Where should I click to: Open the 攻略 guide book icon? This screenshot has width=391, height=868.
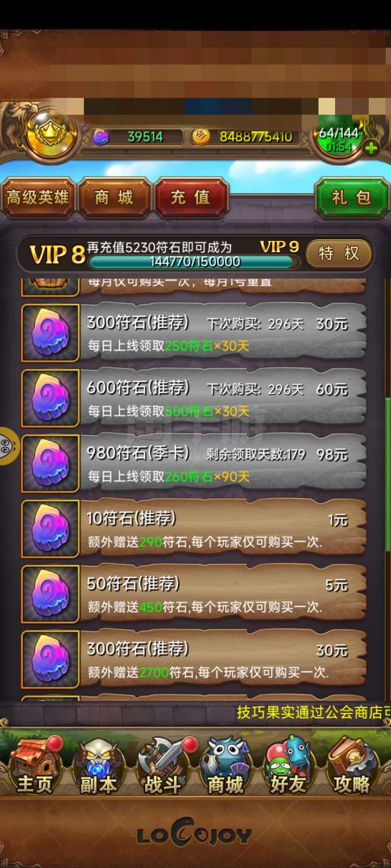tap(352, 765)
